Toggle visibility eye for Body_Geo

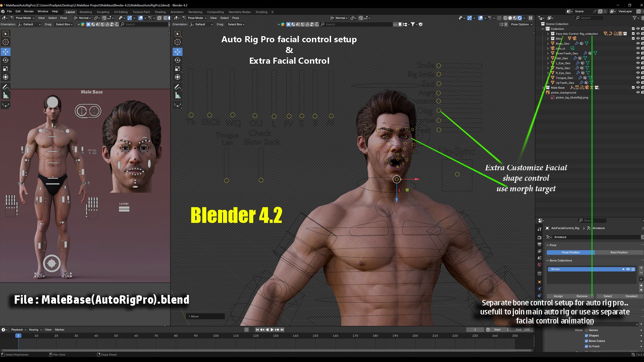pos(638,44)
